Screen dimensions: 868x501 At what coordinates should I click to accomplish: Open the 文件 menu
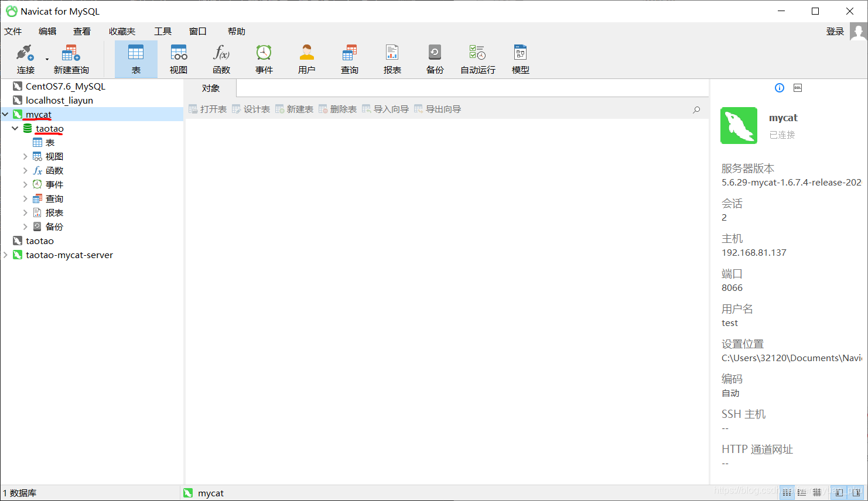pos(13,32)
